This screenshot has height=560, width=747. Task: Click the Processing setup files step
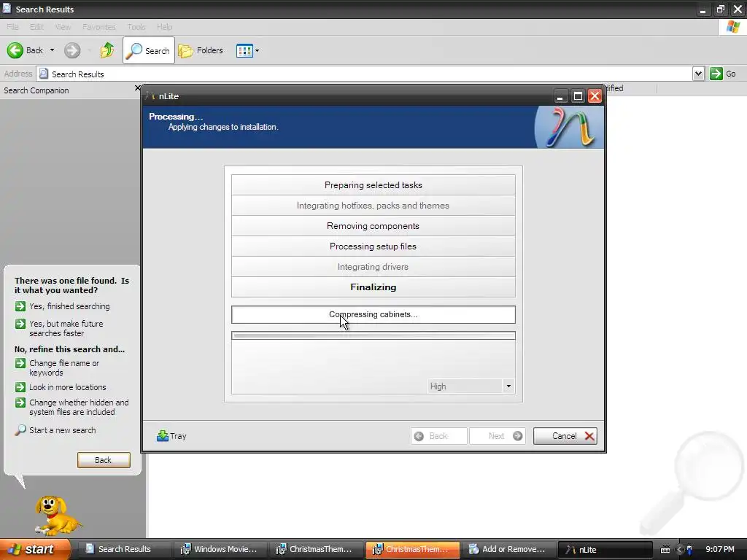[x=373, y=246]
